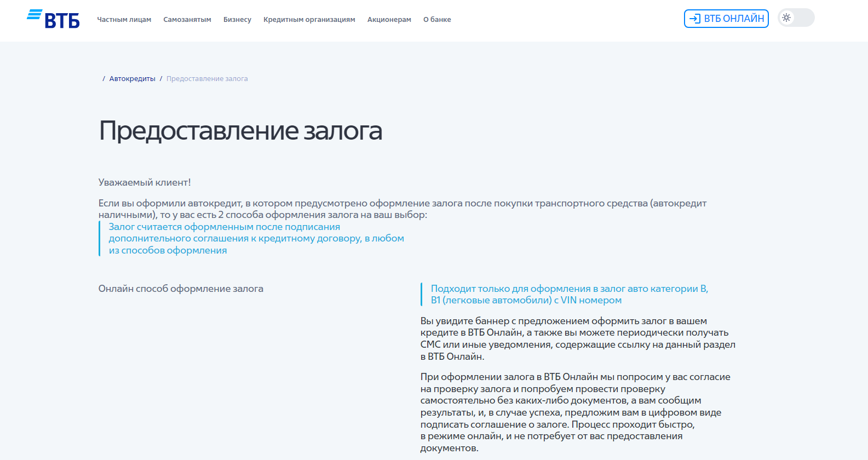Viewport: 868px width, 460px height.
Task: Go to Кредитным организациям section
Action: point(309,20)
